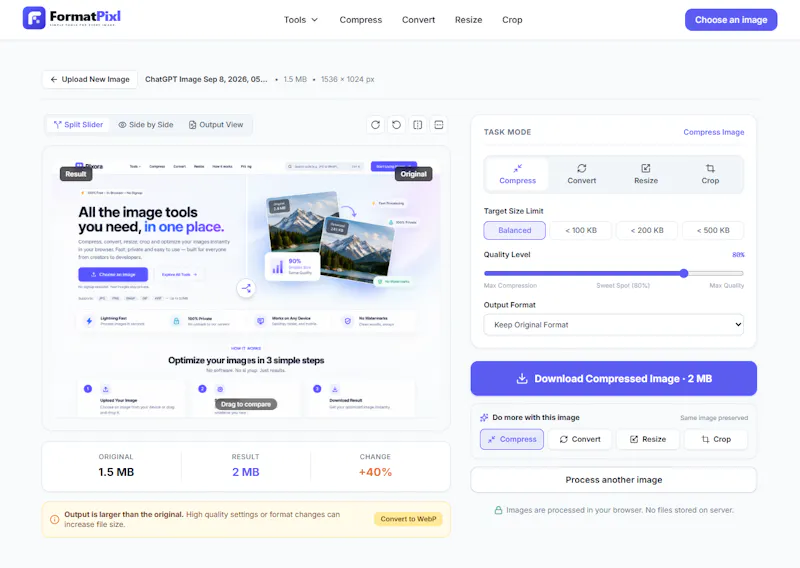Image resolution: width=800 pixels, height=568 pixels.
Task: Click Upload New Image button
Action: [90, 80]
